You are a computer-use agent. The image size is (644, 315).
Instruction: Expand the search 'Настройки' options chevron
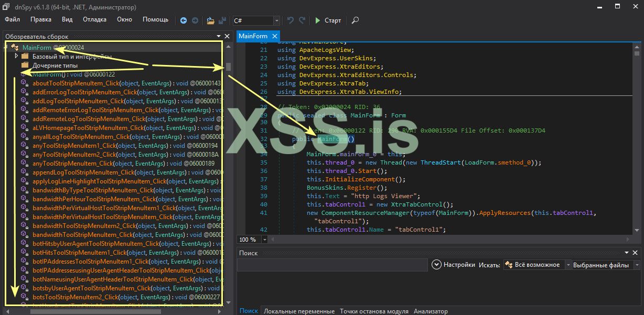tap(436, 265)
